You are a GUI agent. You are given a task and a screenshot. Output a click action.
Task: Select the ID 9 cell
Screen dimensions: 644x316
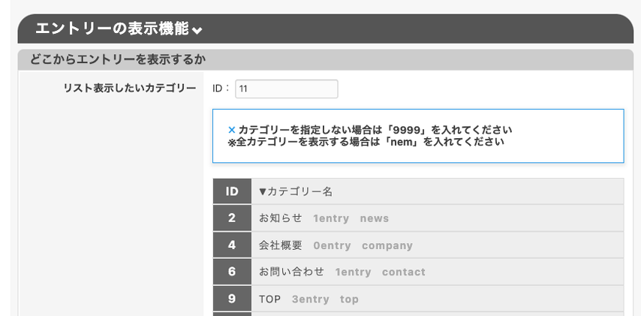[x=232, y=299]
